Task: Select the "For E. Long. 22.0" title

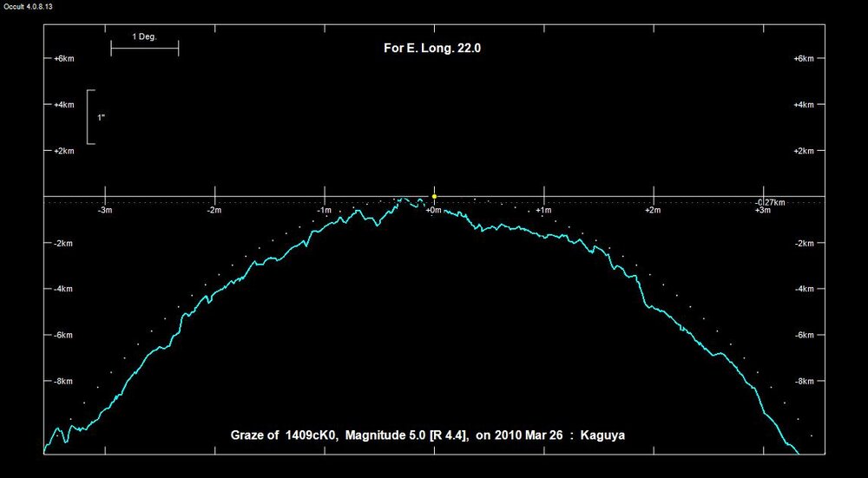Action: pyautogui.click(x=432, y=49)
